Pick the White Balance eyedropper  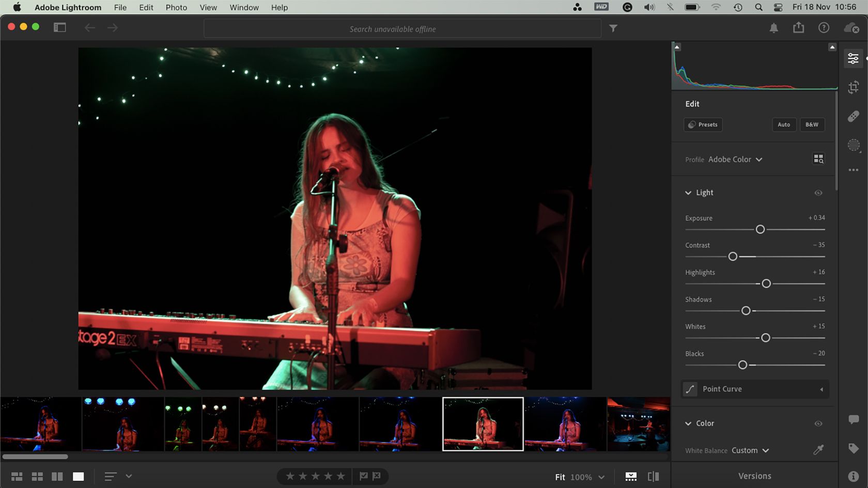[x=818, y=450]
